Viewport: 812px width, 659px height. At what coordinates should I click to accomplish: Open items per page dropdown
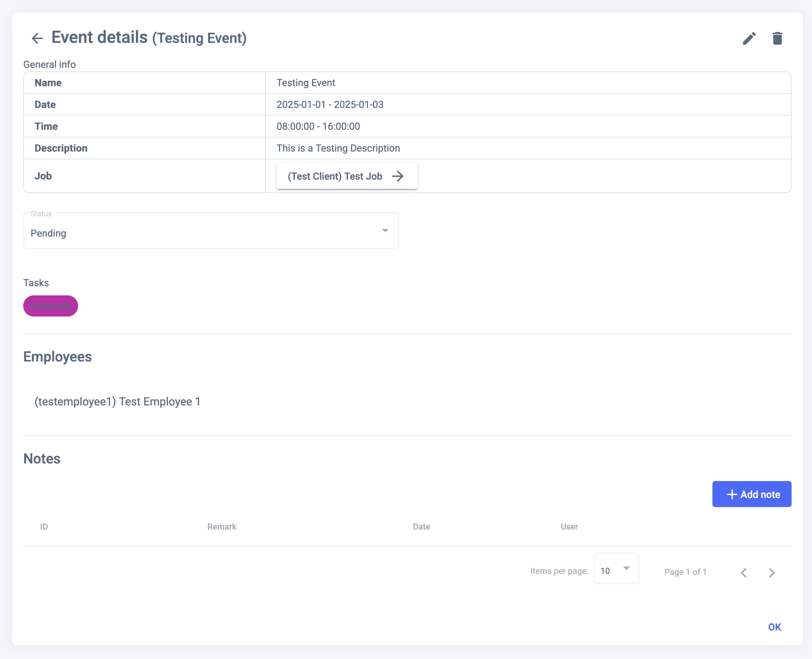click(616, 569)
